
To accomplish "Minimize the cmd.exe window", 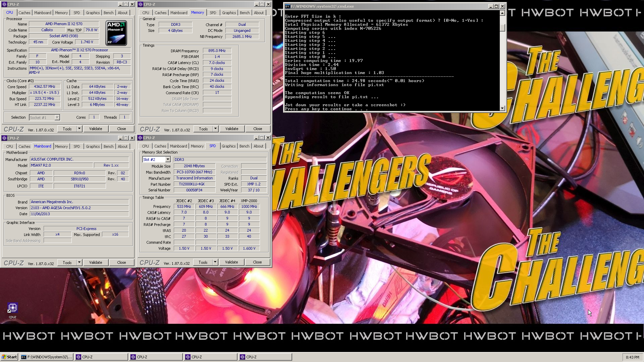I will pos(491,6).
